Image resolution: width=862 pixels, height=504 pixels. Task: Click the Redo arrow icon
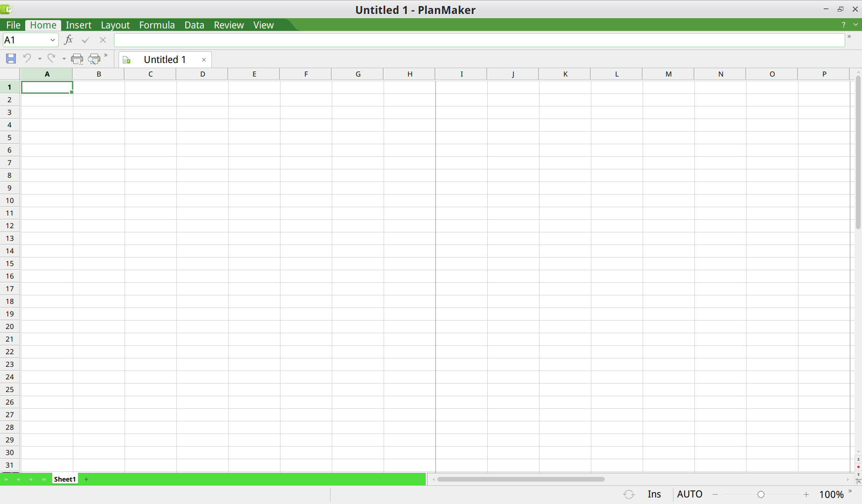(x=51, y=58)
